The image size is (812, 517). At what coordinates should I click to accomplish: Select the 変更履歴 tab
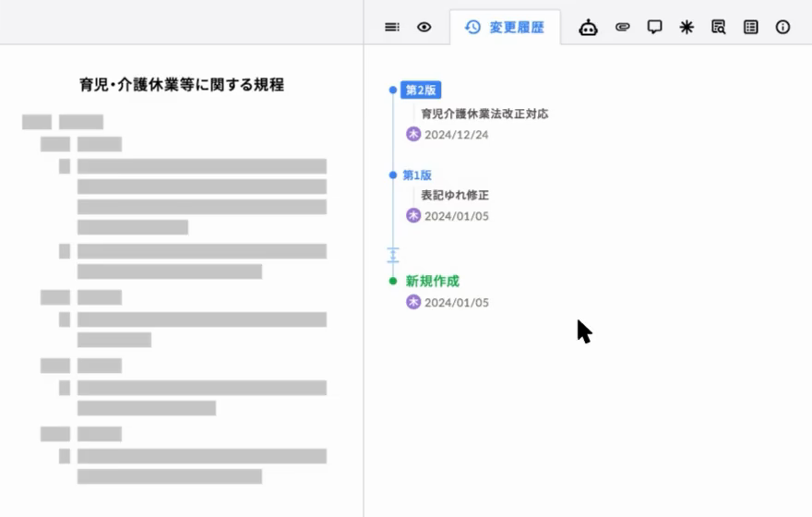point(504,27)
